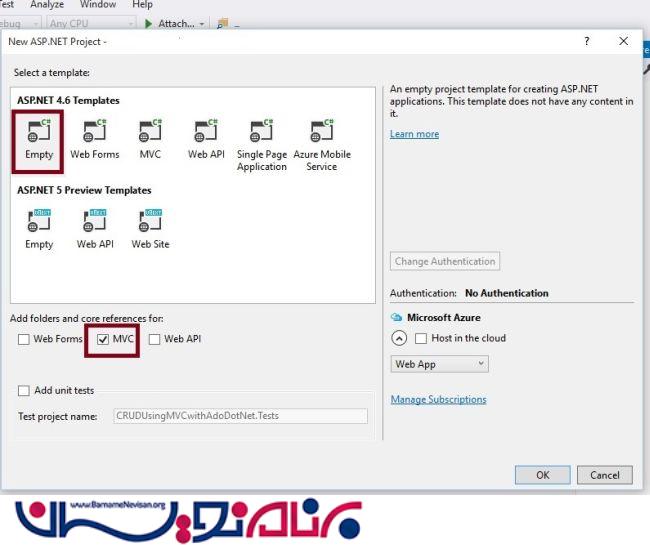Click the green Attach play icon
The height and width of the screenshot is (545, 650).
pos(148,24)
